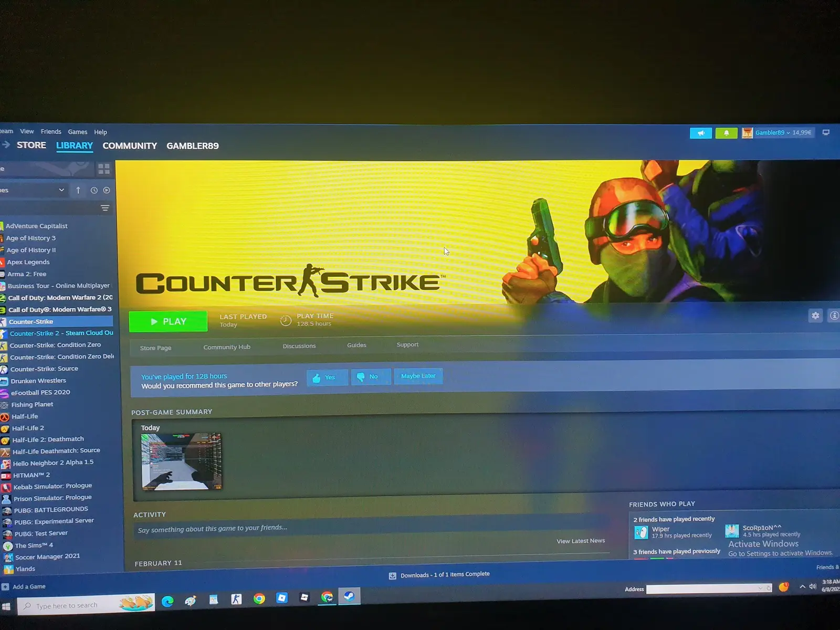This screenshot has height=630, width=840.
Task: Click No thumbs-down recommendation button
Action: 371,377
